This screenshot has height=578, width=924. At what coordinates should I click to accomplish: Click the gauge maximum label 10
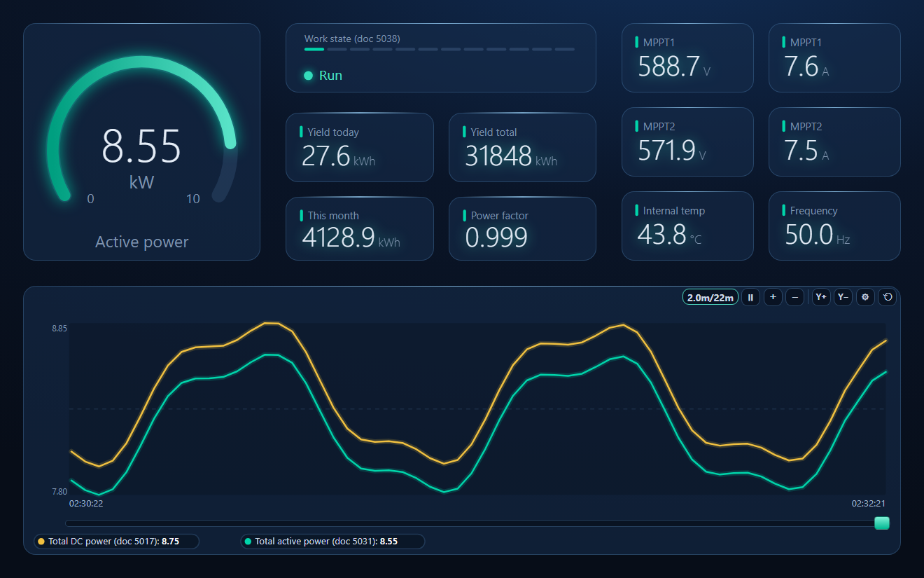pos(193,199)
